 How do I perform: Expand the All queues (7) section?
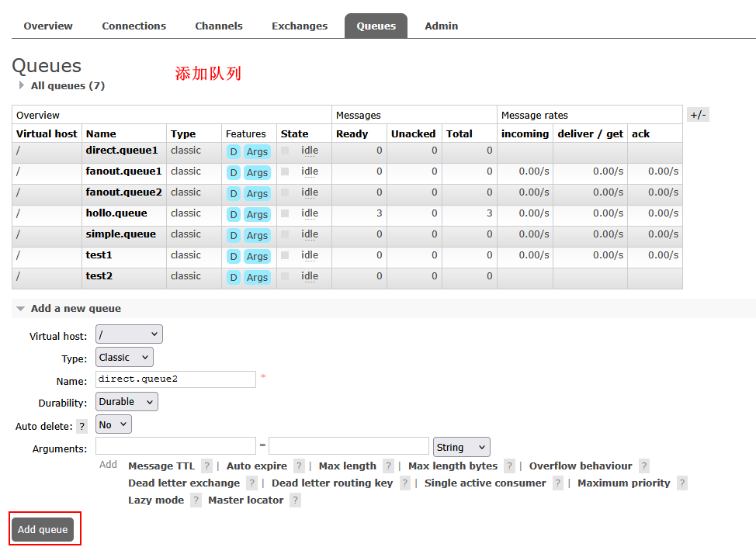click(67, 86)
